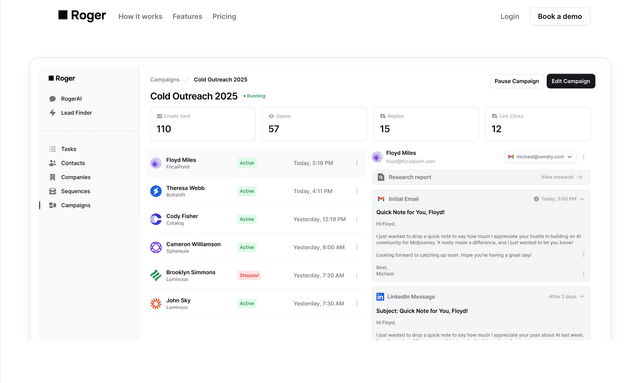Click the LinkedIn icon on LinkedIn Message
Image resolution: width=640 pixels, height=383 pixels.
tap(380, 297)
